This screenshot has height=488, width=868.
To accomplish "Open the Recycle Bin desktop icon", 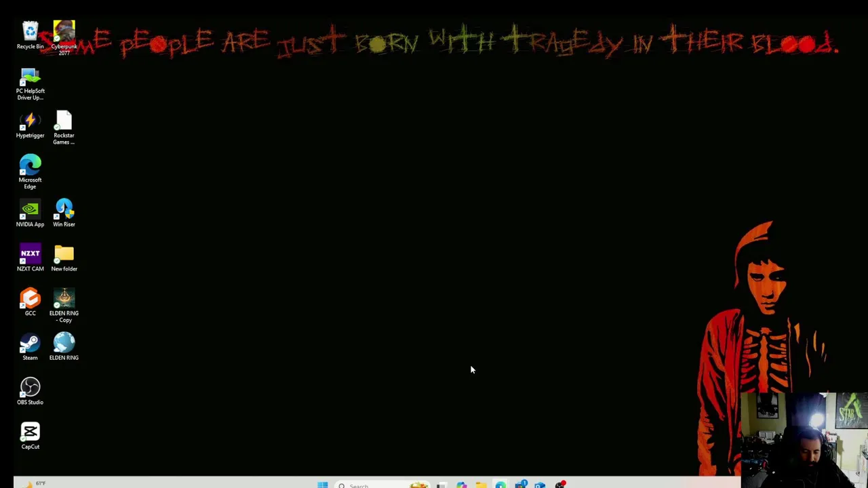I will tap(30, 35).
